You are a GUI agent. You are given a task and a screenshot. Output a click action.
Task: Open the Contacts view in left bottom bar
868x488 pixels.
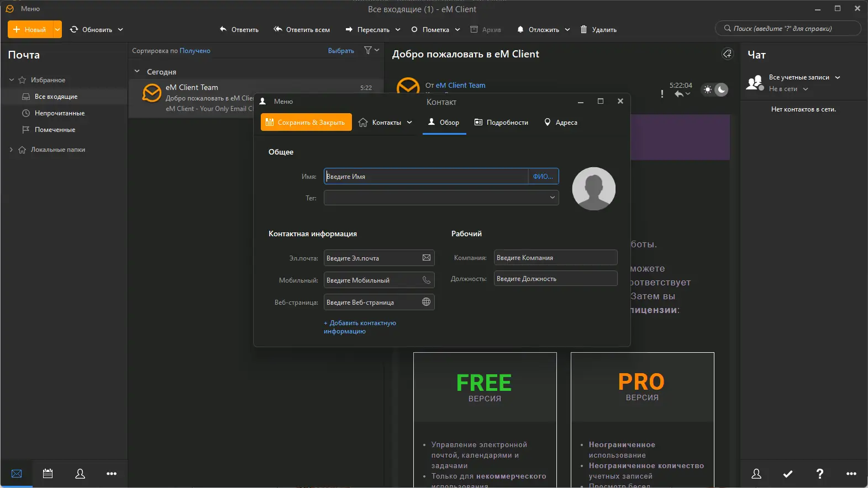click(x=80, y=474)
